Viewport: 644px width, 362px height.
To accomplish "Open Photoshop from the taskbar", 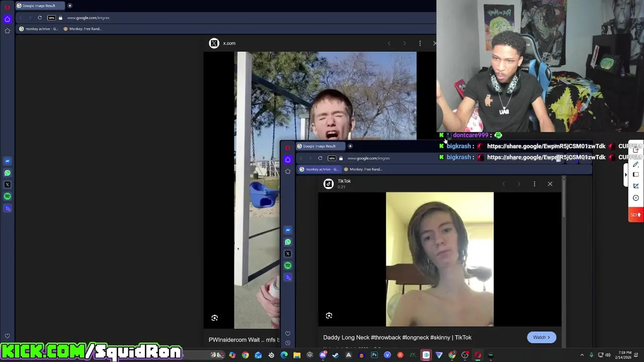I will 374,355.
